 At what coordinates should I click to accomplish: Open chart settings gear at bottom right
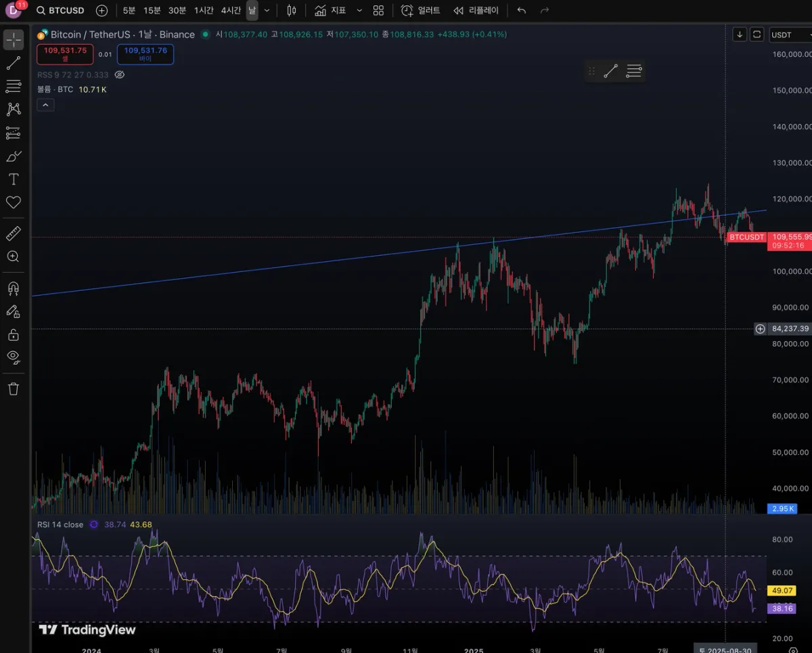pos(792,650)
